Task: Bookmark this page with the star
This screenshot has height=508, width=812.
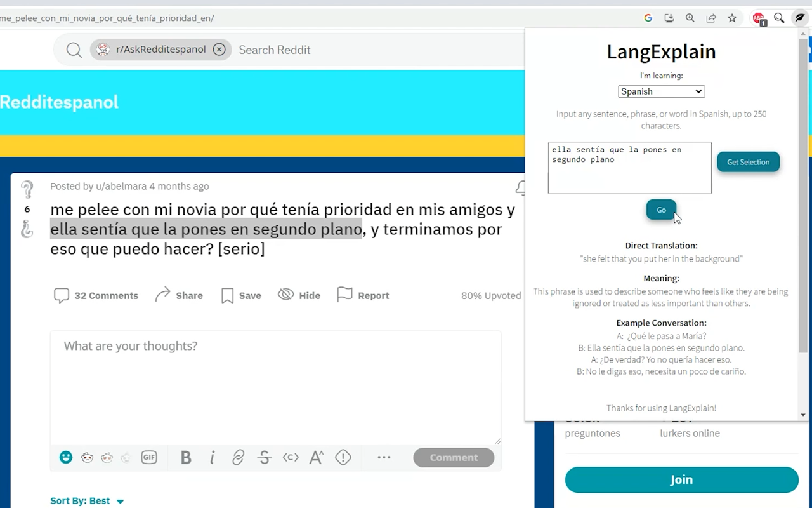Action: 732,18
